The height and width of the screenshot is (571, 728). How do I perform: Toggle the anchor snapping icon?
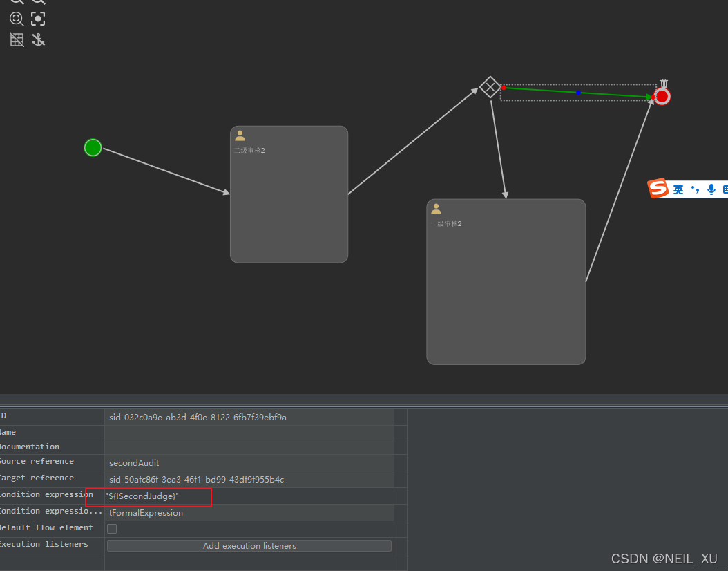coord(38,39)
